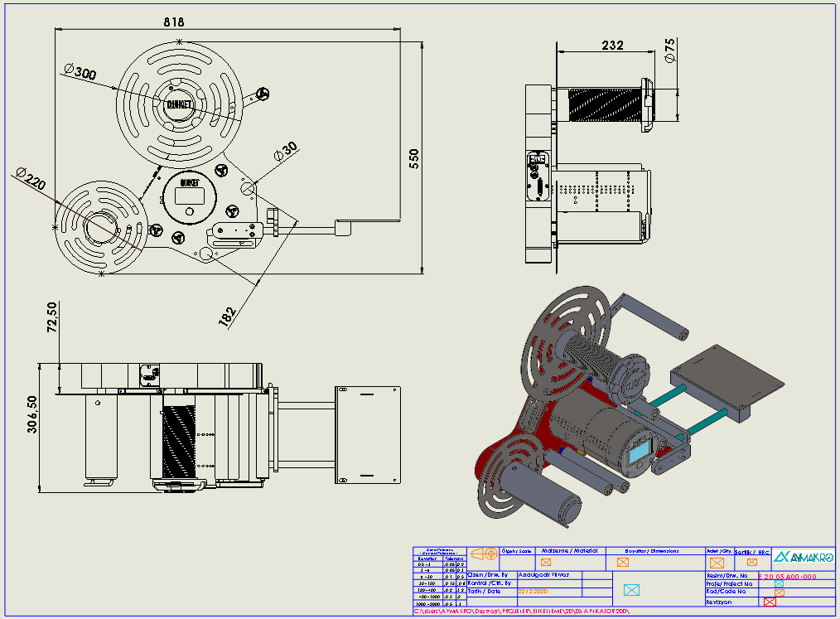Image resolution: width=840 pixels, height=619 pixels.
Task: Click the Proje / Project No placeholder icon
Action: click(x=779, y=583)
